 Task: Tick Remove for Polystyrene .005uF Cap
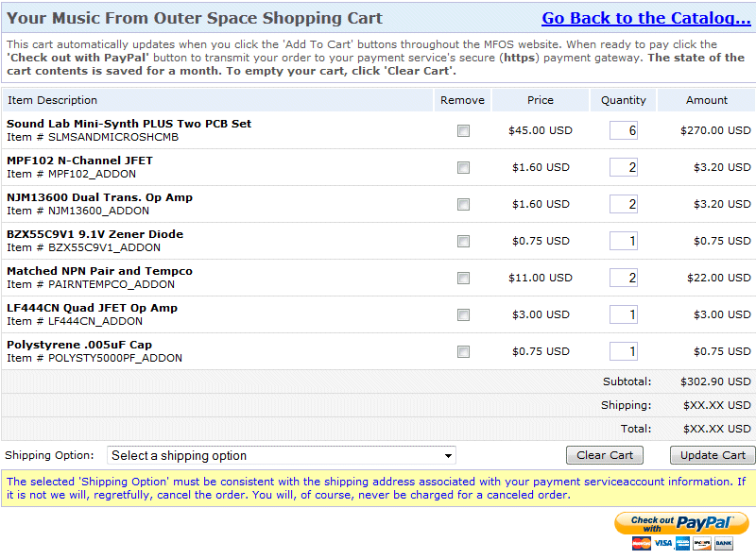(463, 352)
